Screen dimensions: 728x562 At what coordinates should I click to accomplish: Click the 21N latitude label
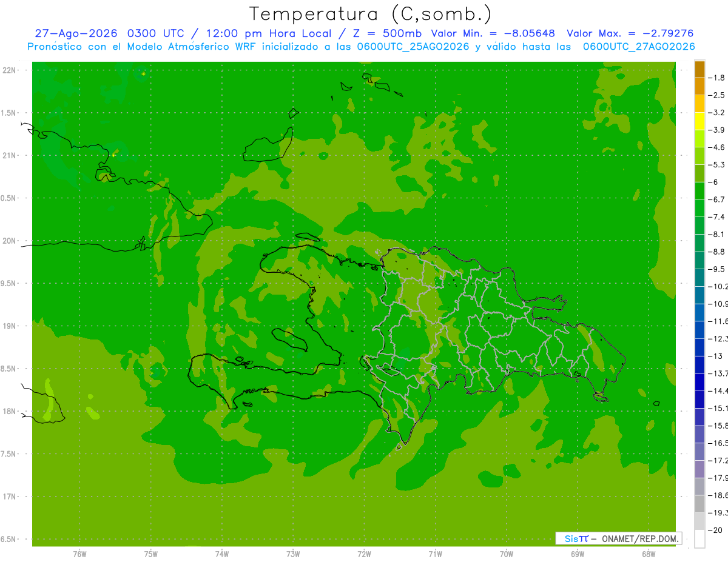pos(9,156)
